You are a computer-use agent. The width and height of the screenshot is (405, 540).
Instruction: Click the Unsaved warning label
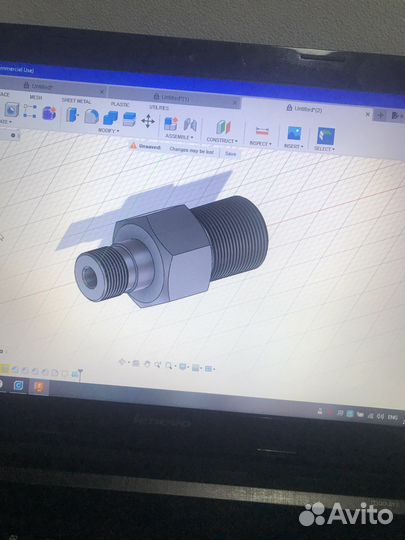[149, 147]
